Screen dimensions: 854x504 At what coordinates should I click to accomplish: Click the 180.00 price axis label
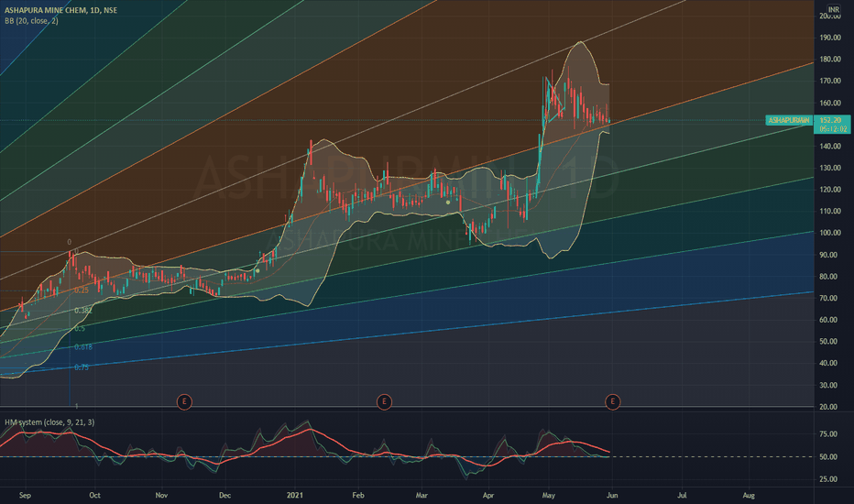click(830, 60)
